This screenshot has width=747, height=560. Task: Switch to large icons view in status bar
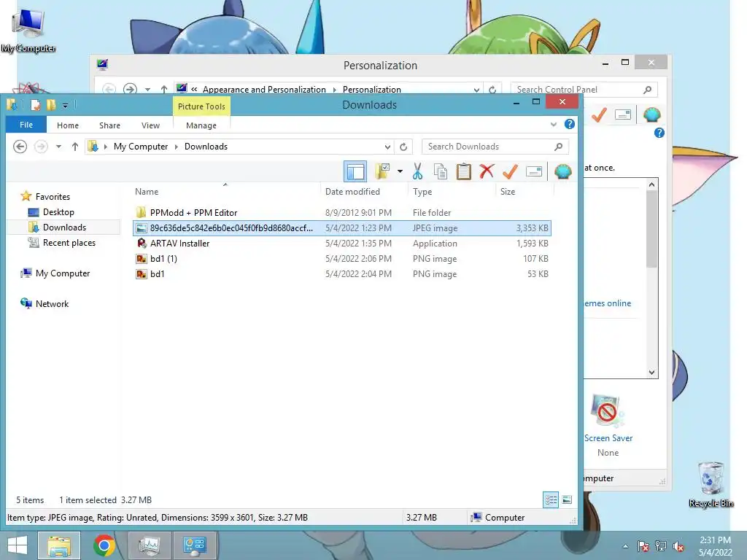point(567,499)
